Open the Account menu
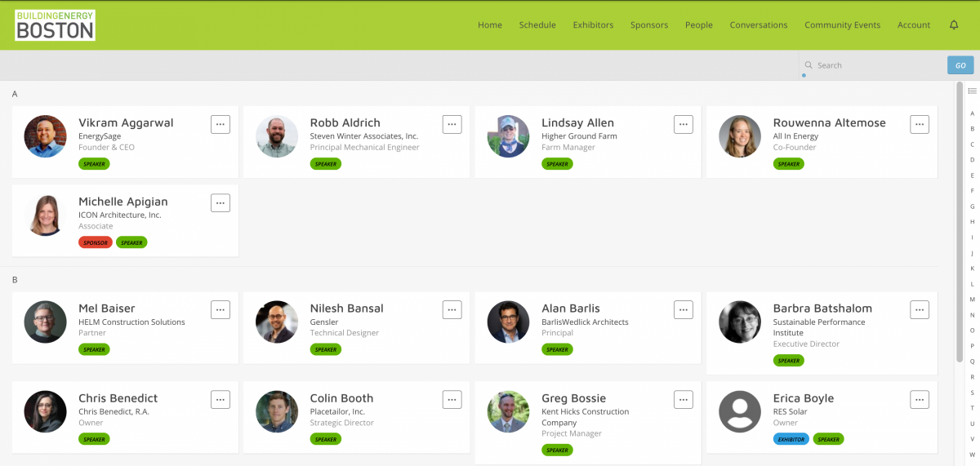The image size is (980, 466). [x=914, y=24]
